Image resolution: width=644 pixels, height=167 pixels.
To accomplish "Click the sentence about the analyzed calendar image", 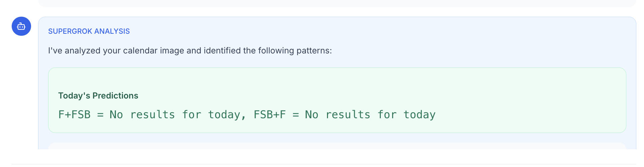I will pyautogui.click(x=190, y=51).
